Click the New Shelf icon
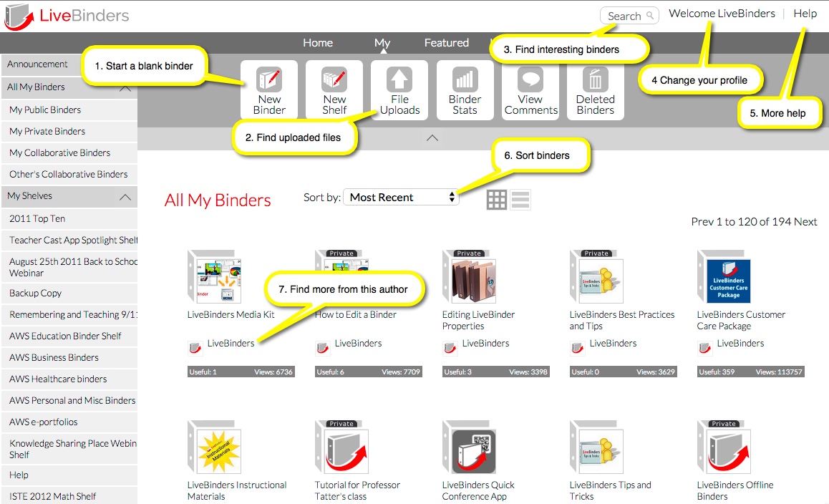 (x=334, y=80)
